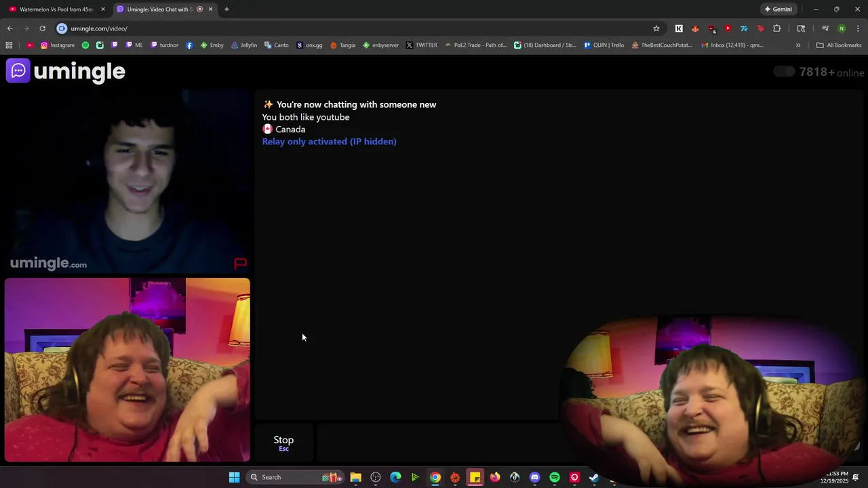This screenshot has height=488, width=868.
Task: Open the ME bookmark
Action: (134, 45)
